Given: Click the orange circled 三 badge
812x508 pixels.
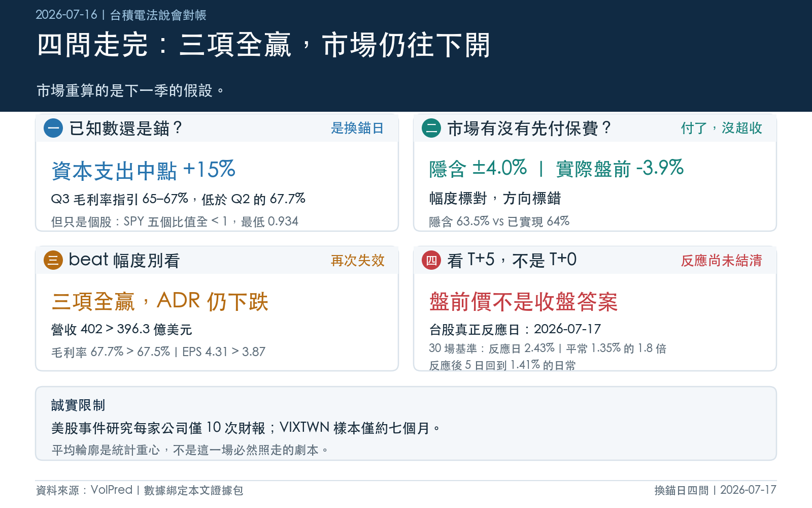Looking at the screenshot, I should (x=53, y=260).
